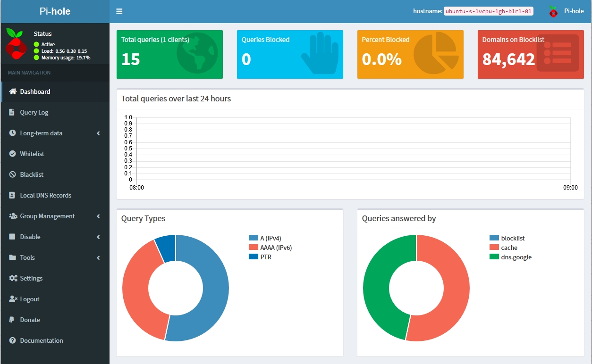Click the Long-term data clock icon
Image resolution: width=592 pixels, height=364 pixels.
tap(12, 133)
